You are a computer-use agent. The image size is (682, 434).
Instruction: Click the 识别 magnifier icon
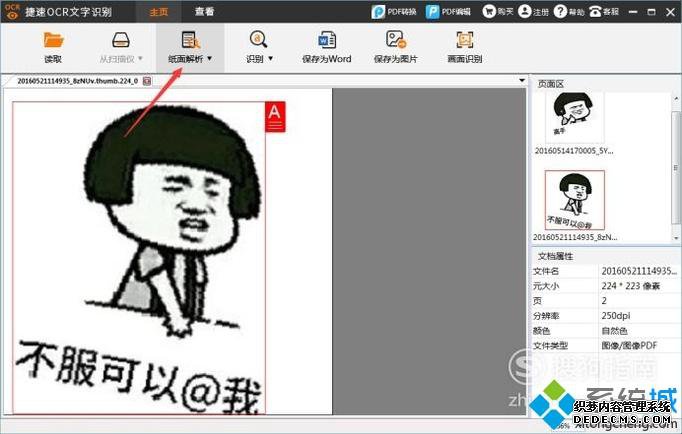click(x=258, y=39)
